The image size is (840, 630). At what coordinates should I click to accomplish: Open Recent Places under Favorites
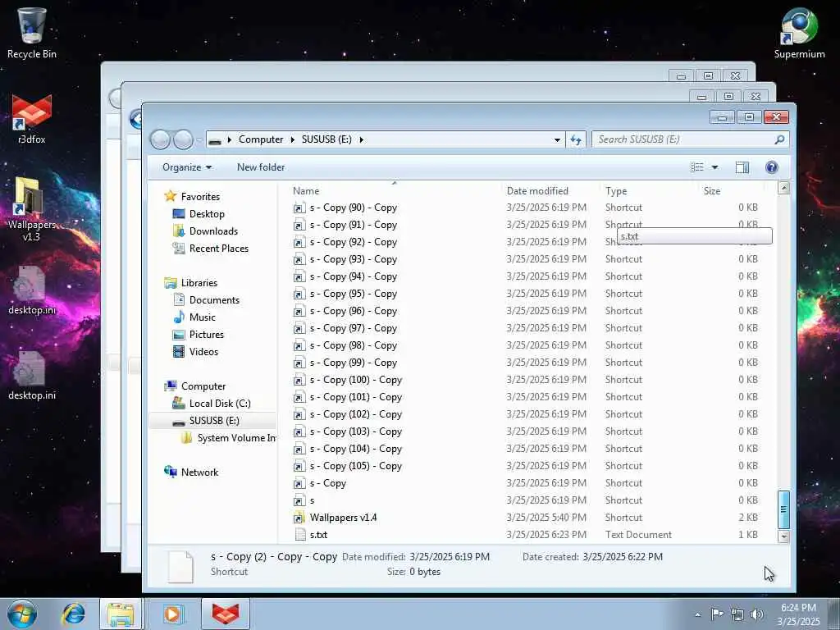click(218, 248)
